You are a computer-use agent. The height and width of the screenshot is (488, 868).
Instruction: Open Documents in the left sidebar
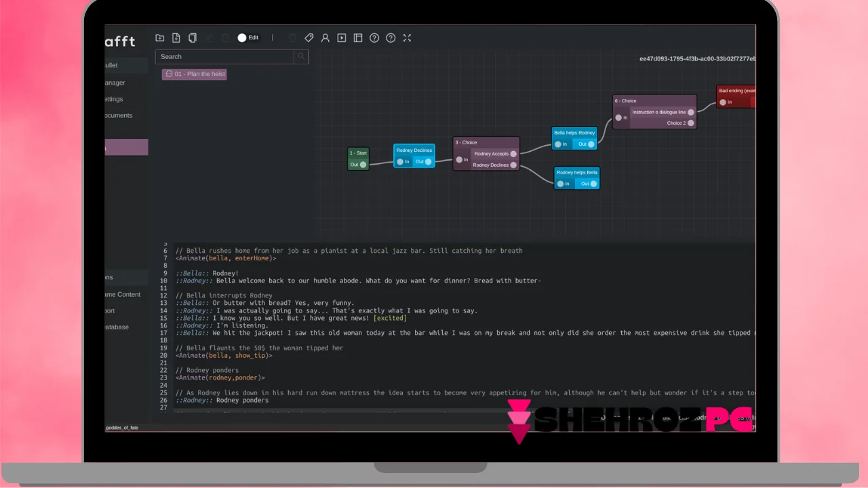(118, 115)
